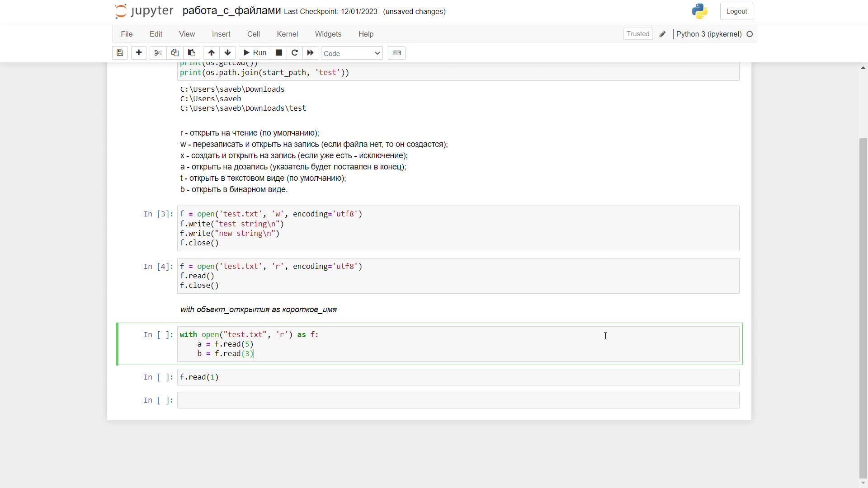Open the Edit menu
The width and height of the screenshot is (868, 488).
pyautogui.click(x=156, y=34)
